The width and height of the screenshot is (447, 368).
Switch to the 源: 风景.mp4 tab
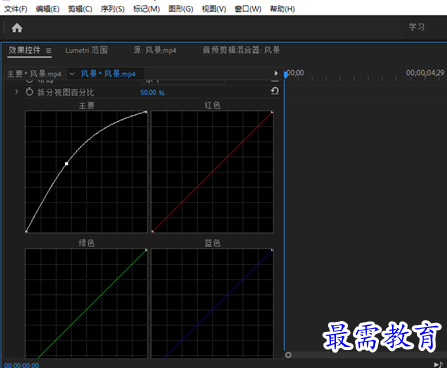(155, 51)
